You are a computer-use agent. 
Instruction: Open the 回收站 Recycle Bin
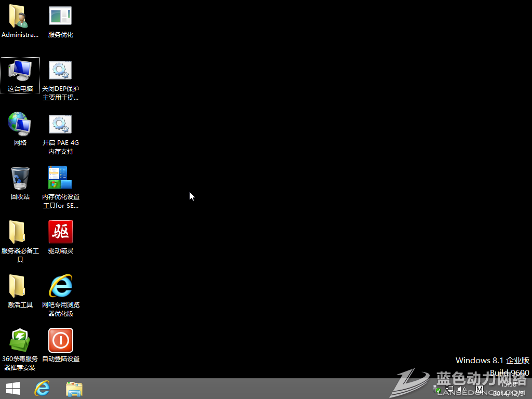coord(20,182)
